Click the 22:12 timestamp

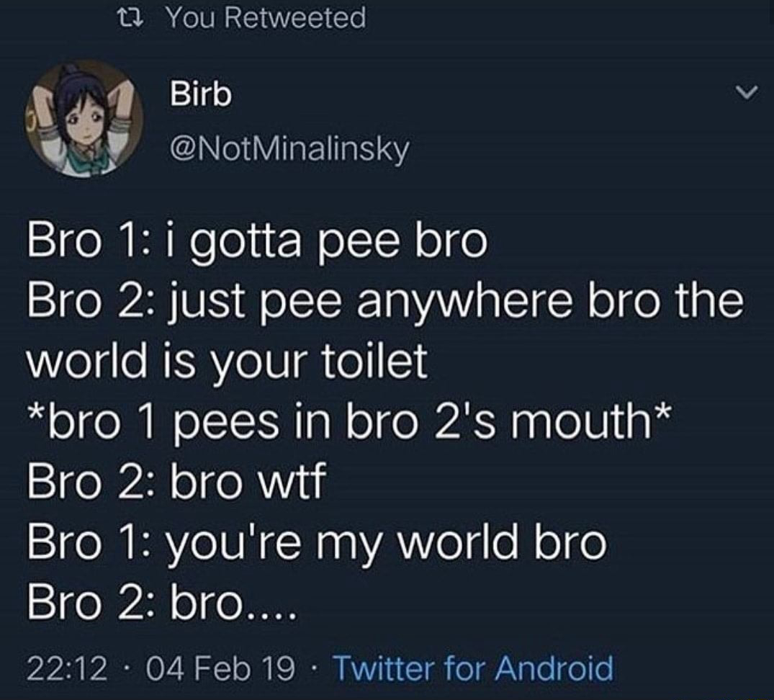click(x=67, y=668)
